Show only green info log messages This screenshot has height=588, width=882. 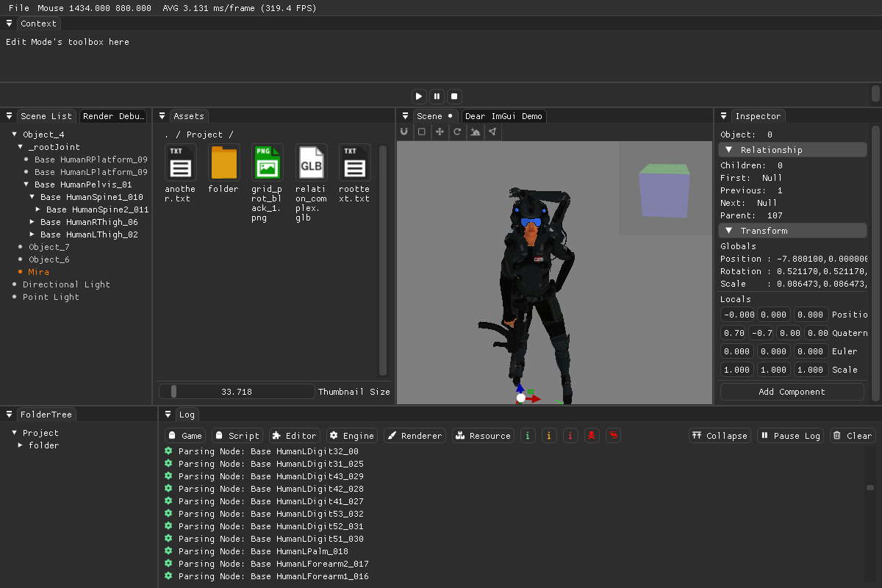528,435
